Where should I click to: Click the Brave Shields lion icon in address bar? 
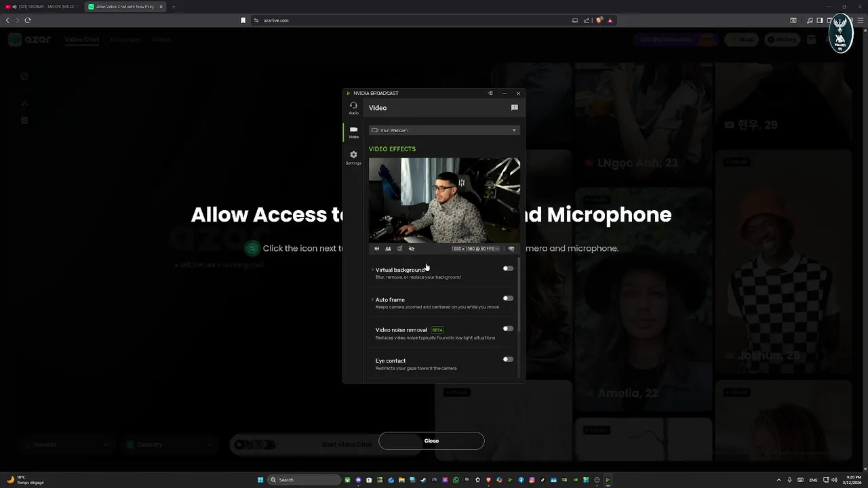tap(599, 20)
